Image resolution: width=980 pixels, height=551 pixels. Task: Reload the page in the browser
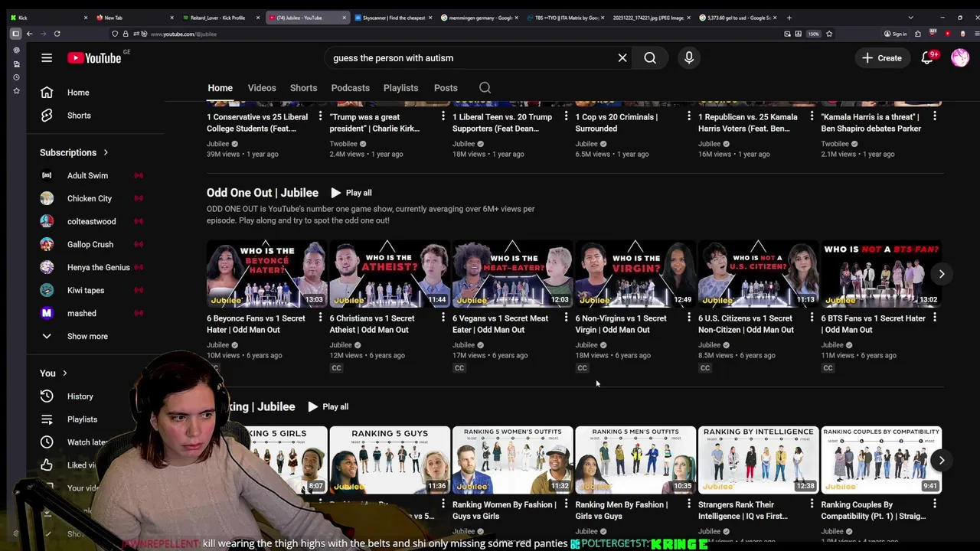pos(57,34)
